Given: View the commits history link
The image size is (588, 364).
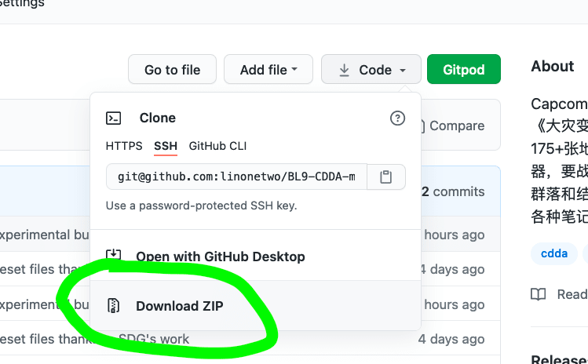Looking at the screenshot, I should pos(453,191).
